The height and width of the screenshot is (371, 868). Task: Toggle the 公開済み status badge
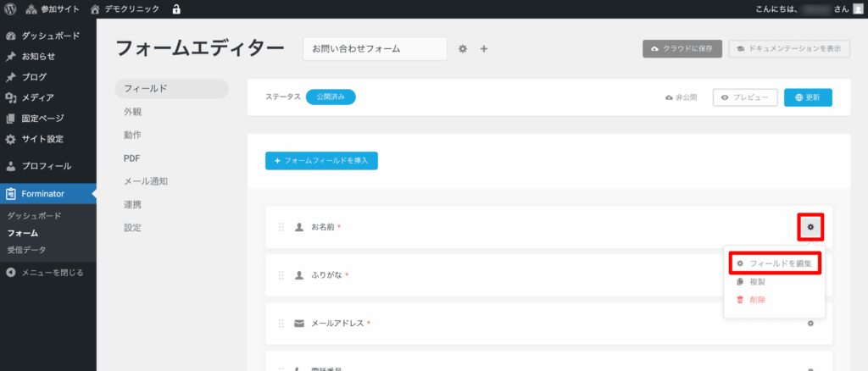(331, 97)
